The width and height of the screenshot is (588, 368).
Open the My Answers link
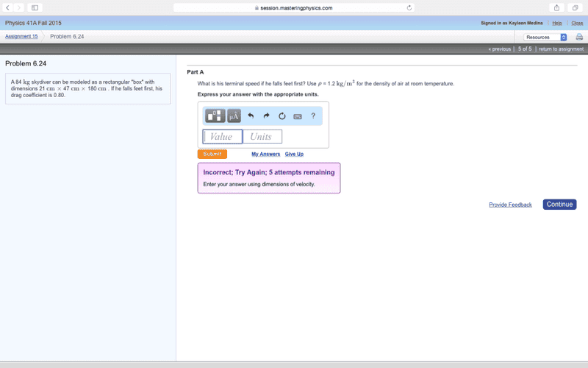coord(265,154)
